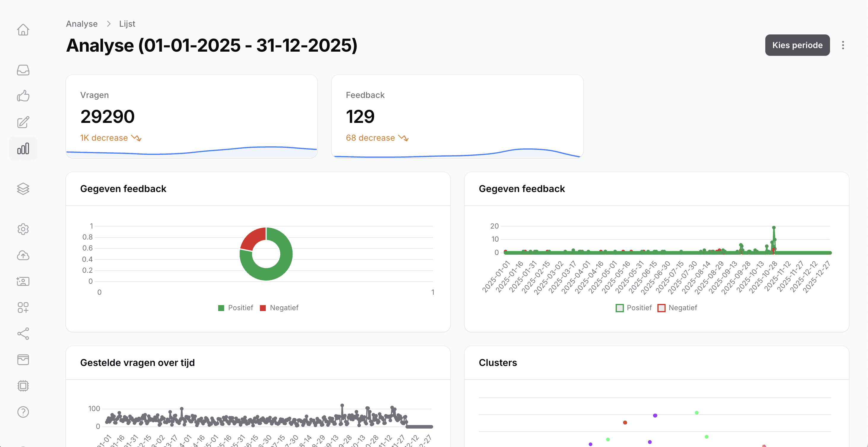Go to Analyse breadcrumb link
This screenshot has height=447, width=868.
click(82, 24)
